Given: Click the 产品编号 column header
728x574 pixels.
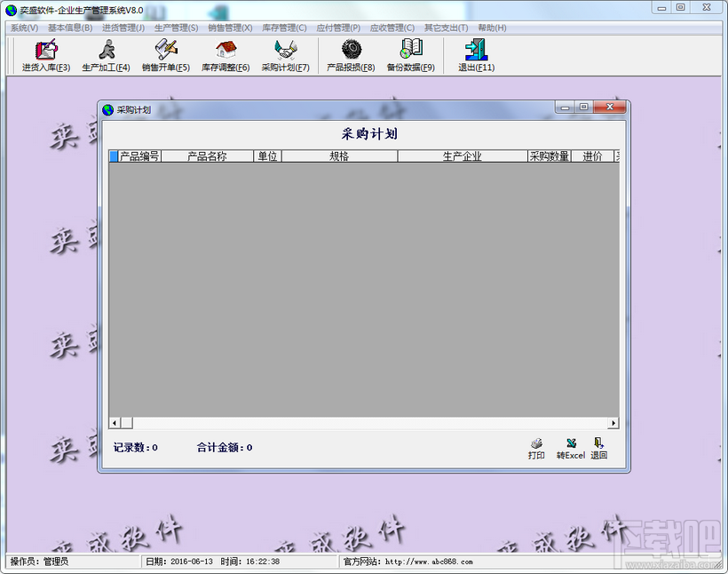Looking at the screenshot, I should (139, 156).
